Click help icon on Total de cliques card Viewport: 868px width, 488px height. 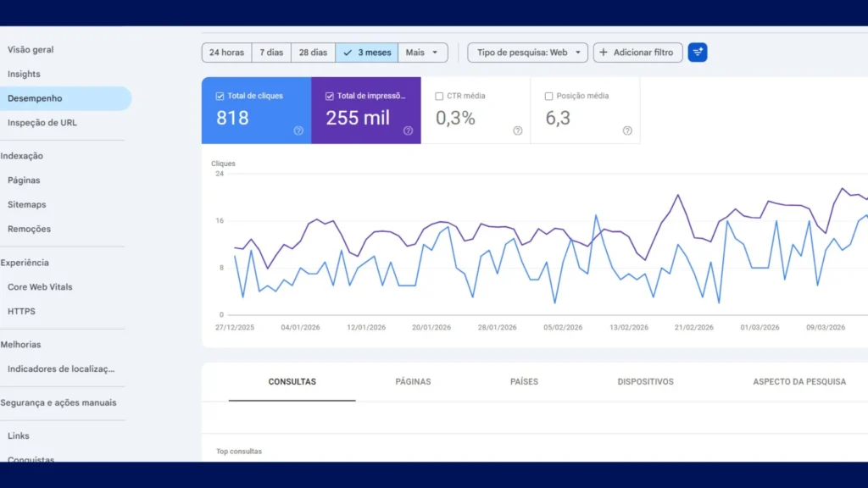pyautogui.click(x=298, y=130)
